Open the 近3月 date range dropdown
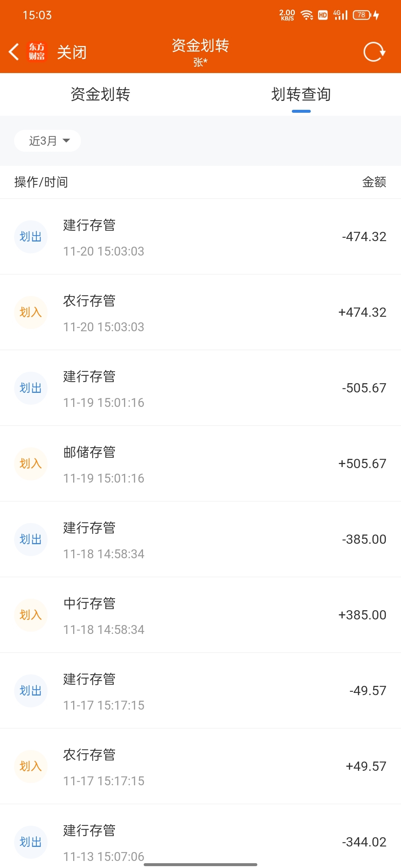This screenshot has height=868, width=401. pos(48,141)
